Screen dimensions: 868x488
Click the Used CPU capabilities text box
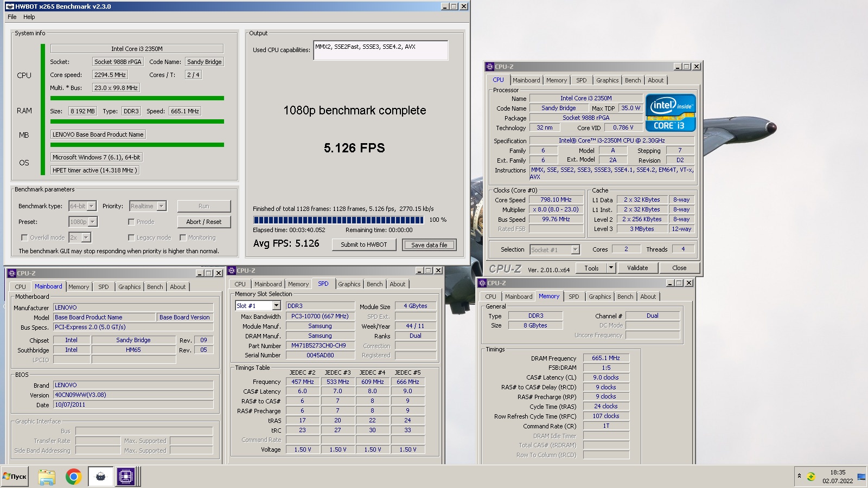[x=381, y=50]
